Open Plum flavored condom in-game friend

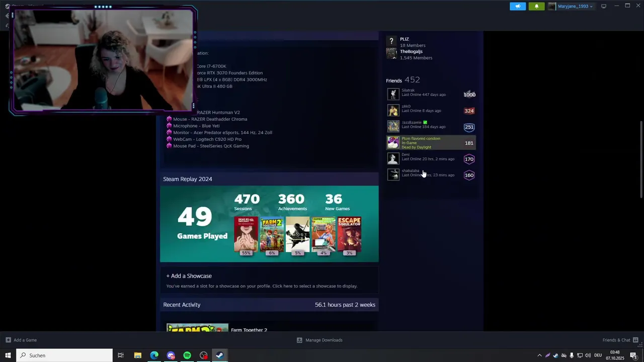[x=431, y=143]
